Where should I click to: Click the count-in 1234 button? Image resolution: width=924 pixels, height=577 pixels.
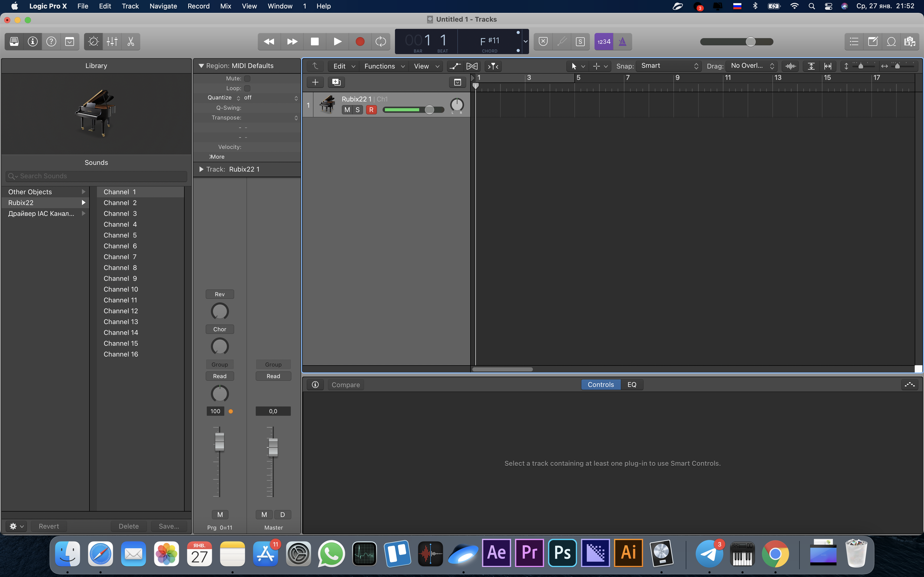pos(604,41)
